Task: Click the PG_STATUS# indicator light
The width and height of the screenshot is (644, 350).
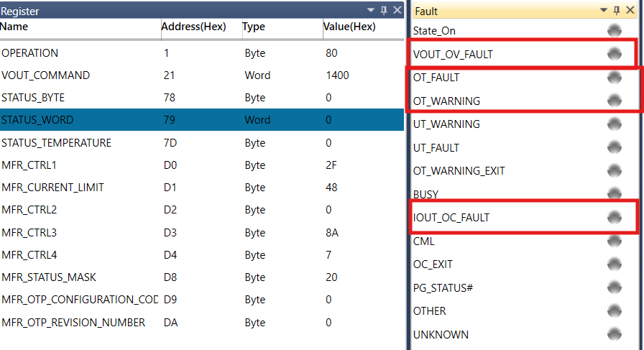Action: coord(614,287)
